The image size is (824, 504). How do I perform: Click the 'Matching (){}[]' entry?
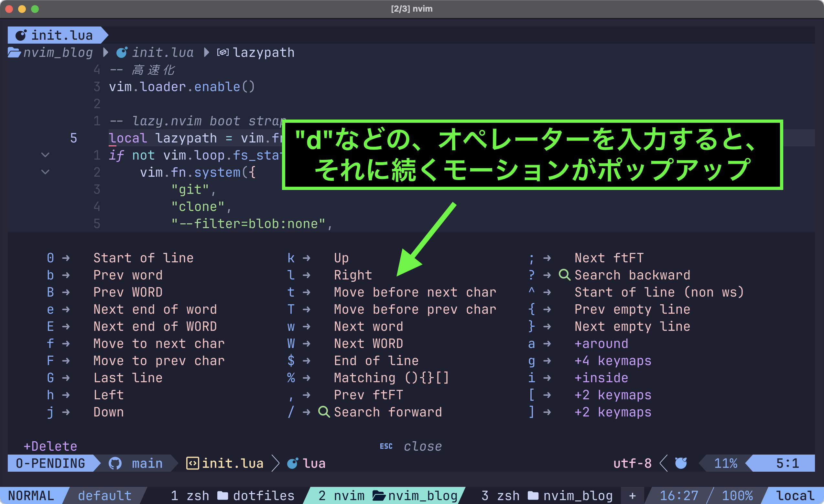[392, 378]
